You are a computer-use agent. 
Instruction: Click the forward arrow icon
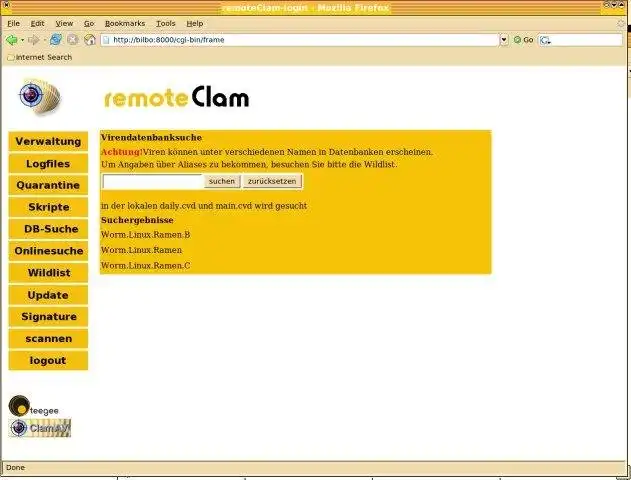(x=34, y=40)
